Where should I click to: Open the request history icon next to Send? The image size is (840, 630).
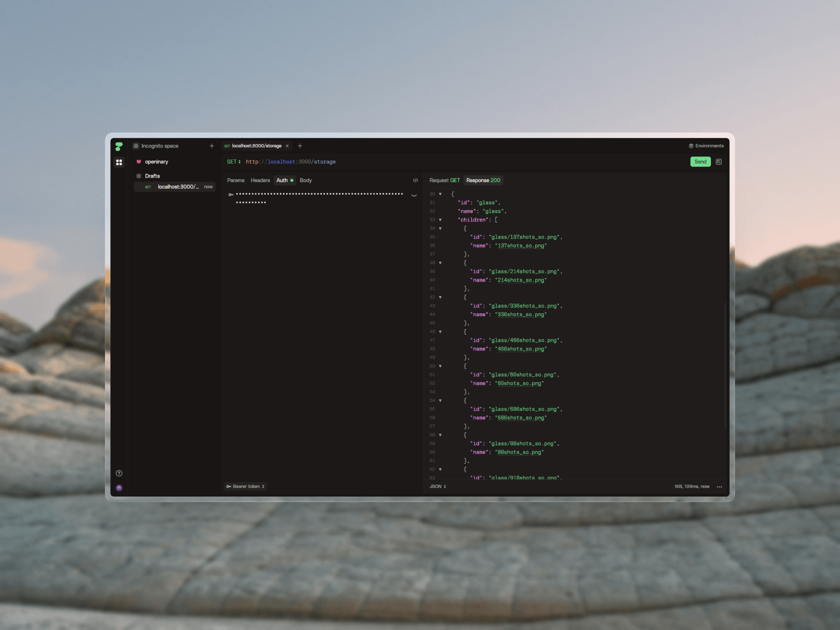click(719, 162)
